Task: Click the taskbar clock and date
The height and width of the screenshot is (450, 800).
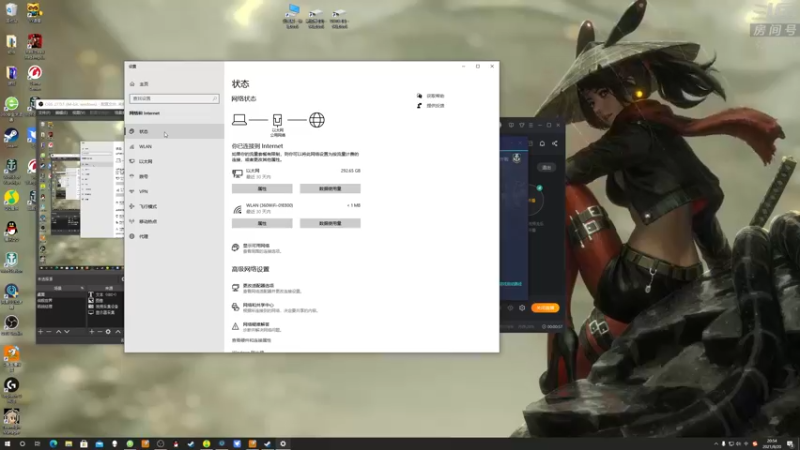Action: 772,444
